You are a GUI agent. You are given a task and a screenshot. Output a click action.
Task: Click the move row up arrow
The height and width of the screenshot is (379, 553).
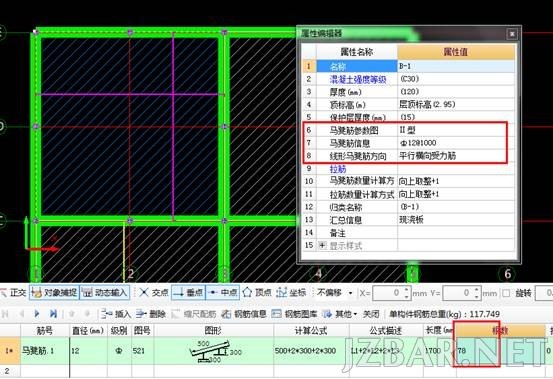[x=72, y=313]
